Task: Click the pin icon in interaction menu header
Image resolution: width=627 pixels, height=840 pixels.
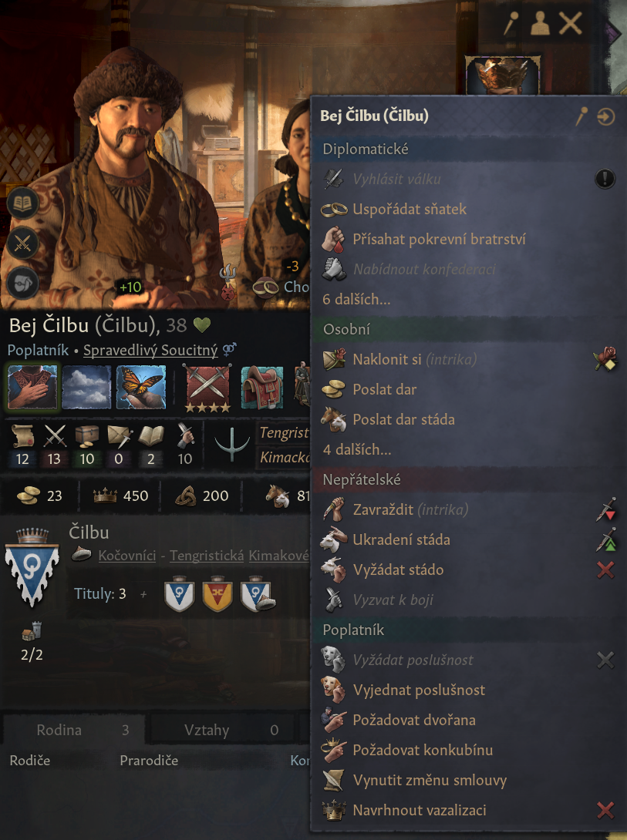Action: point(581,116)
